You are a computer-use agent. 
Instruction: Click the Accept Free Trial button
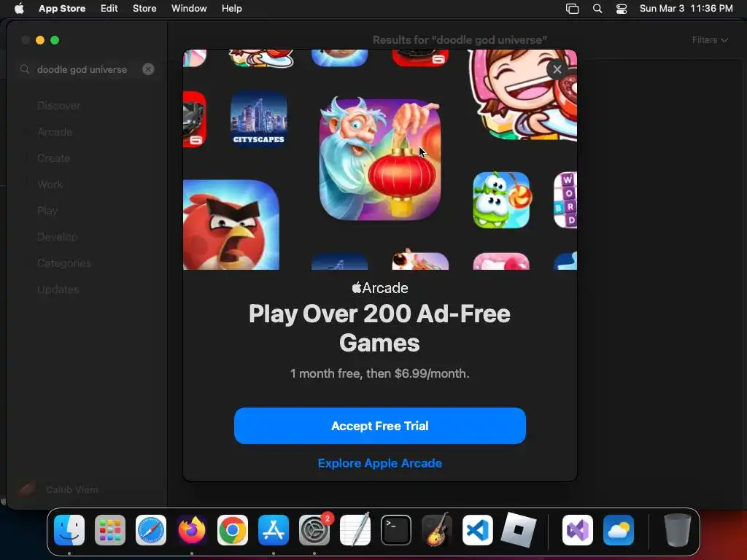(x=379, y=426)
